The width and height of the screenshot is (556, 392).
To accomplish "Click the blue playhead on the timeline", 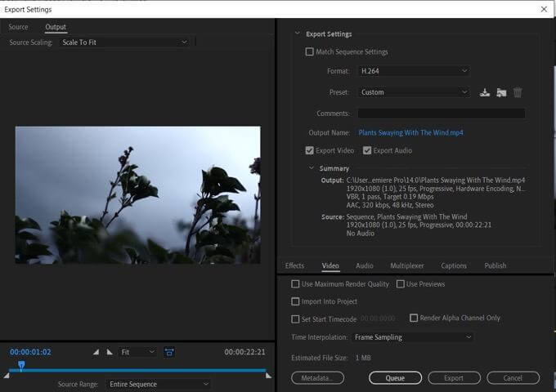I will [21, 365].
